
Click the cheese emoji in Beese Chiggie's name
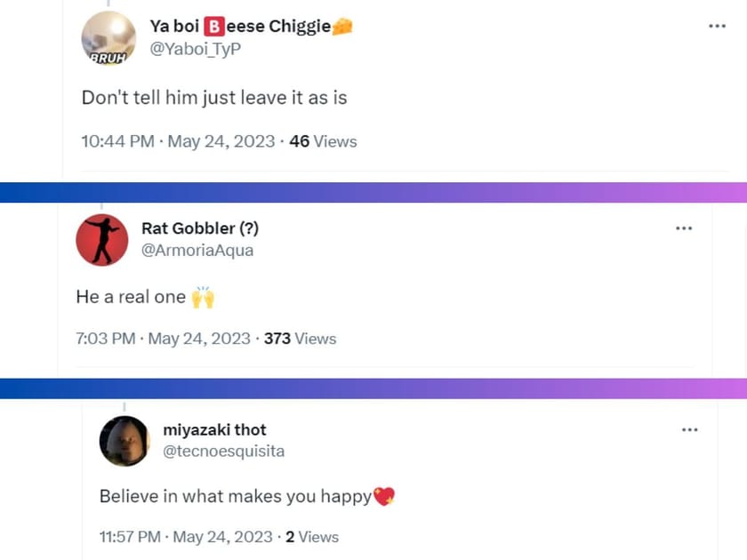pyautogui.click(x=343, y=26)
